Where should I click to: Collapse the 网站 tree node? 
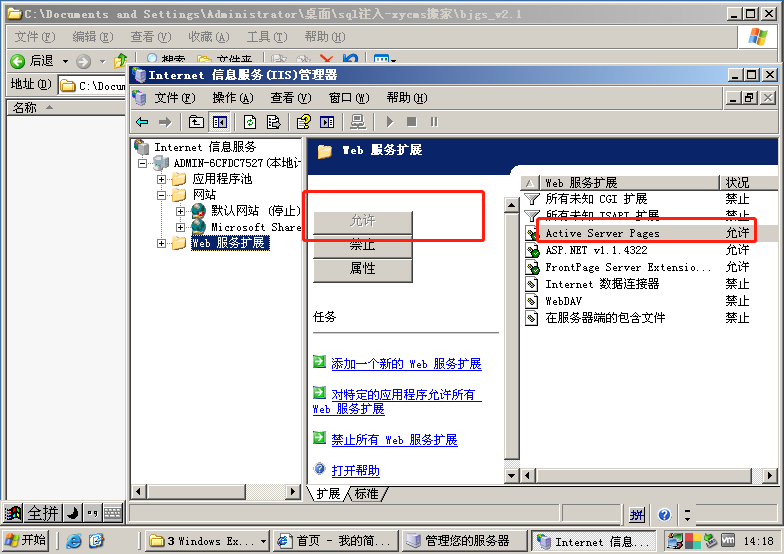[x=161, y=195]
